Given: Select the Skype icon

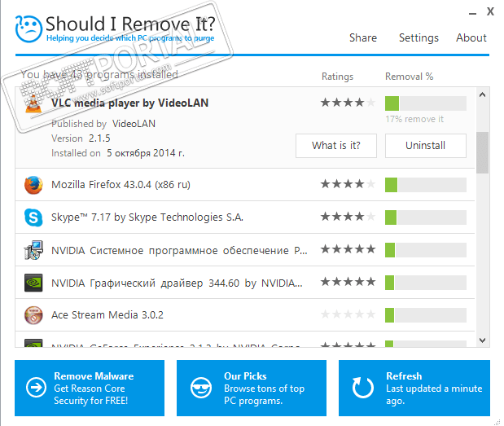Looking at the screenshot, I should click(x=33, y=217).
